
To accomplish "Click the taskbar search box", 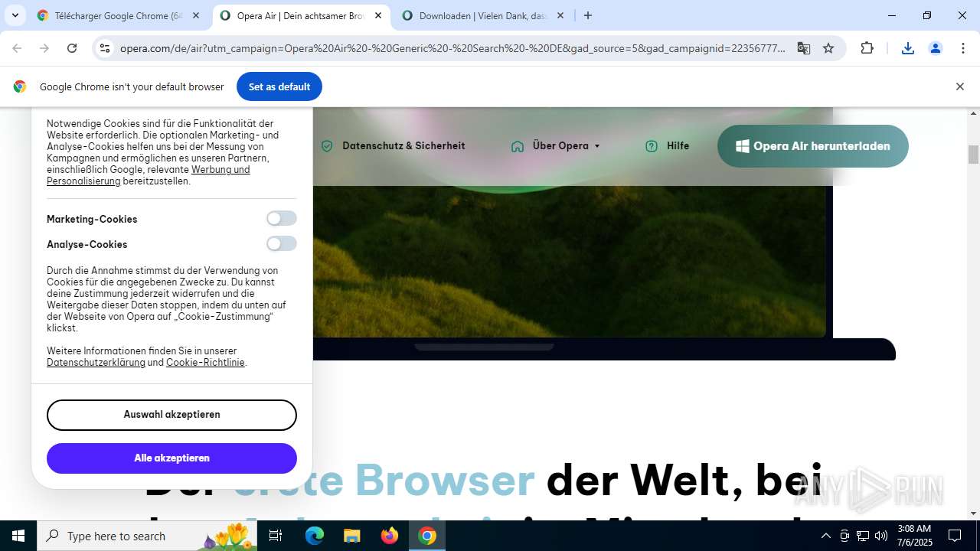I will [147, 536].
